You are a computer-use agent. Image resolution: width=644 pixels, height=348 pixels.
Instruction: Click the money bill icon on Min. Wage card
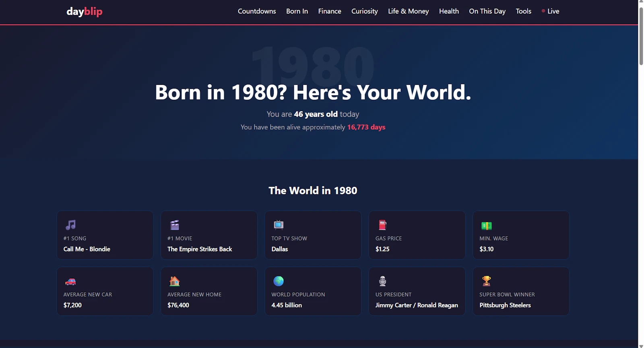(487, 225)
